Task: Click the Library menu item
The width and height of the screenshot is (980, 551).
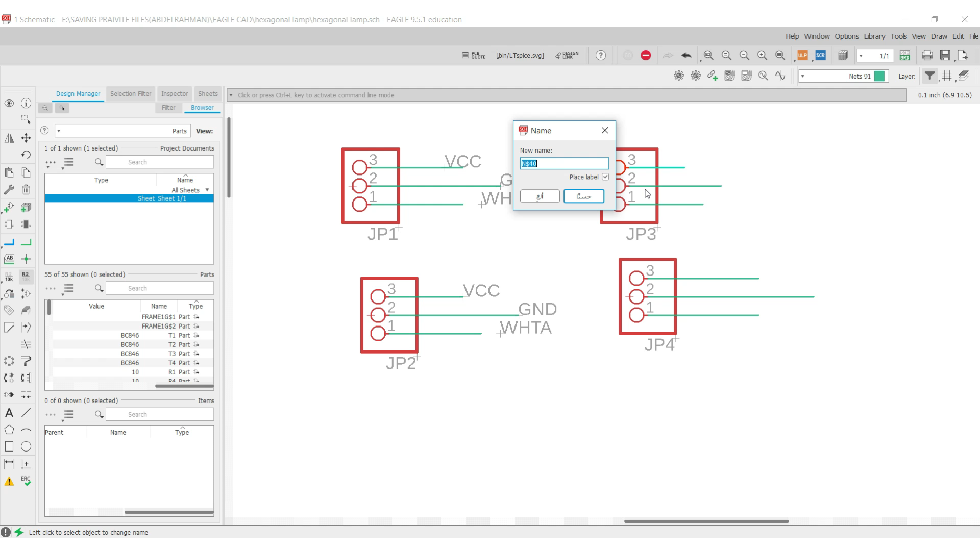Action: point(874,36)
